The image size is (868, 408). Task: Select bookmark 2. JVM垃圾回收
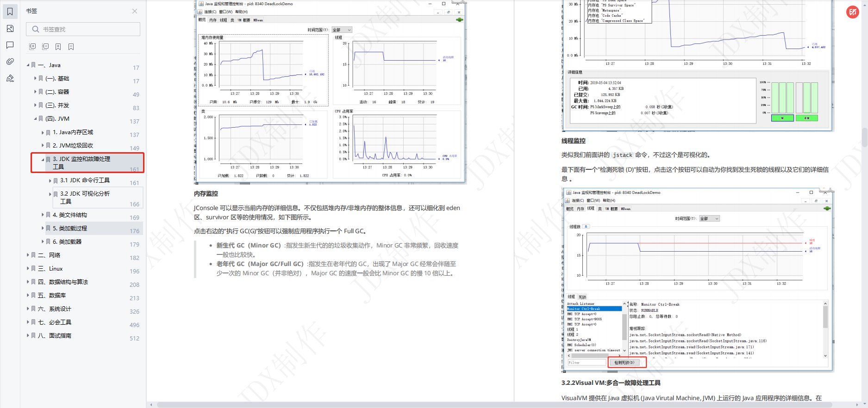click(x=73, y=146)
